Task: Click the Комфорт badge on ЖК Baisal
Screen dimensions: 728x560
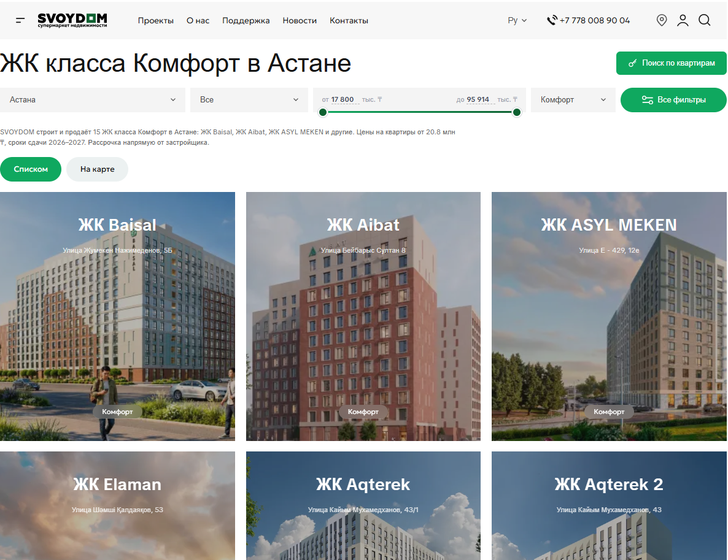Action: (117, 412)
